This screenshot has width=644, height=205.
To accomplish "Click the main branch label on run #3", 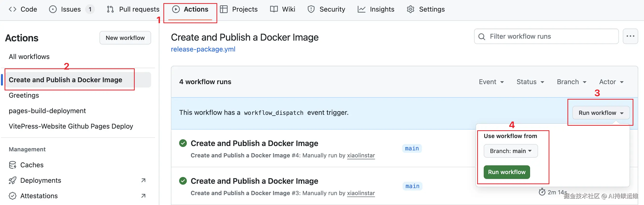I will pos(412,186).
